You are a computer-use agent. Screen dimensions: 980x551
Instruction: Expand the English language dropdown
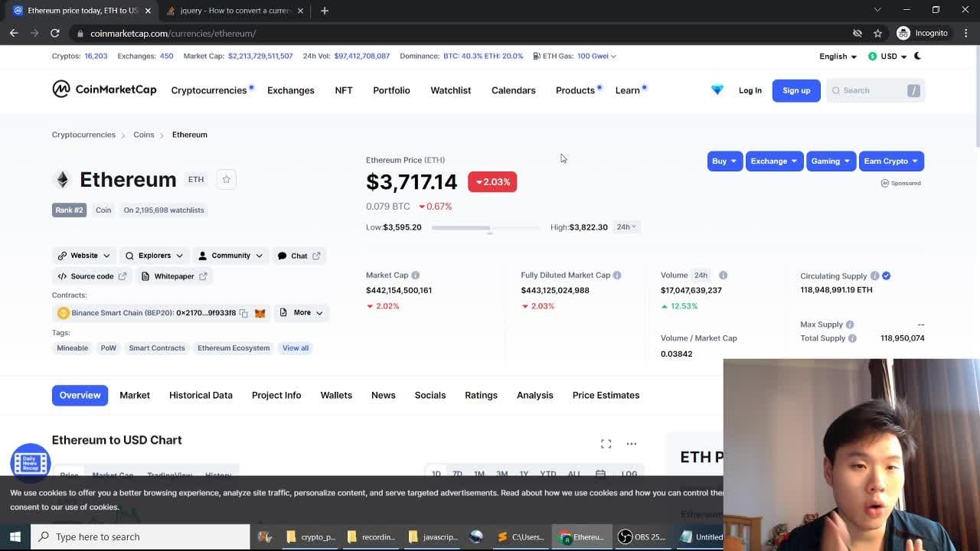pyautogui.click(x=838, y=56)
